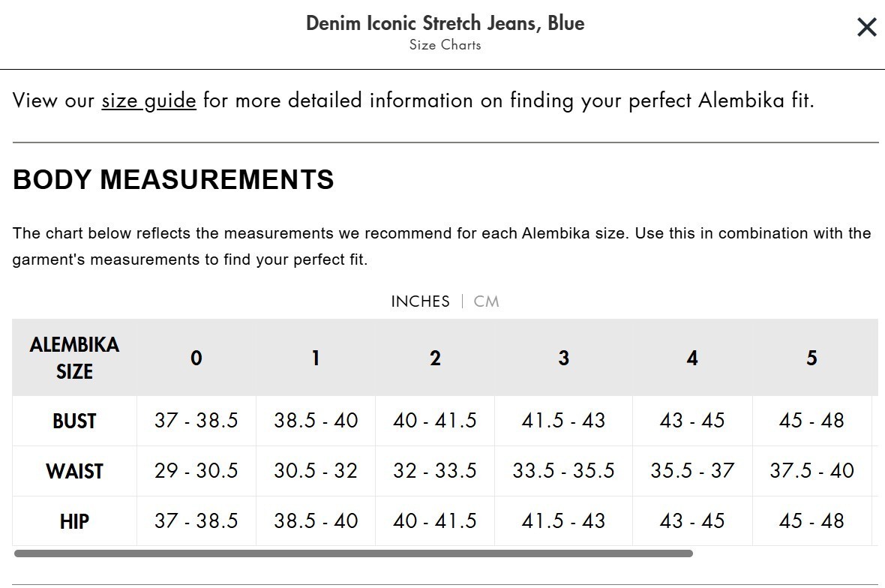Open the size guide link
Image resolution: width=885 pixels, height=588 pixels.
(148, 100)
